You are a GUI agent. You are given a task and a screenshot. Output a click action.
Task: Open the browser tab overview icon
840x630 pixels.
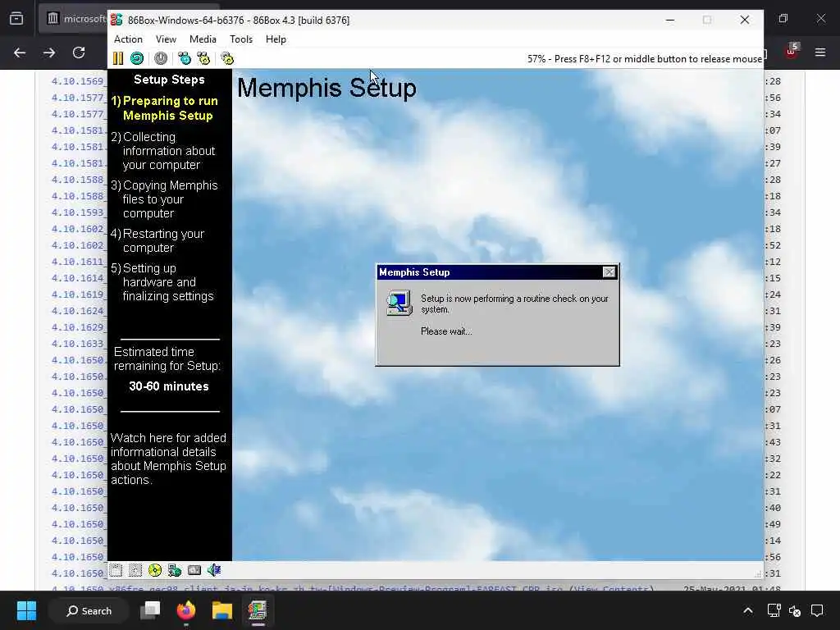16,19
